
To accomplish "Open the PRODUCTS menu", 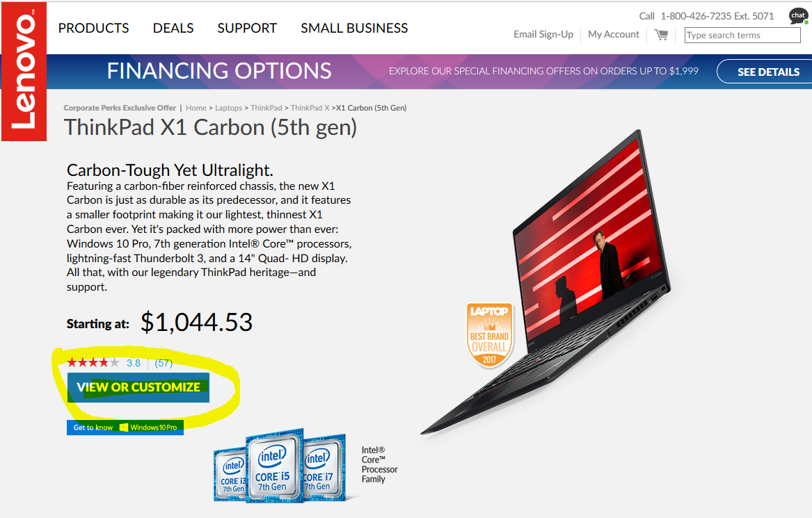I will pos(94,28).
